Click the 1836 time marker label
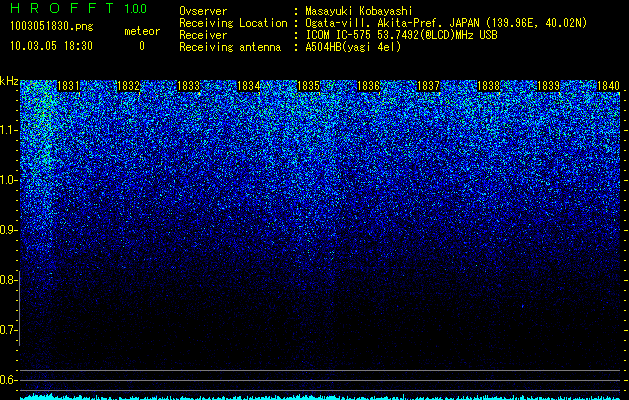The height and width of the screenshot is (400, 629). [368, 86]
